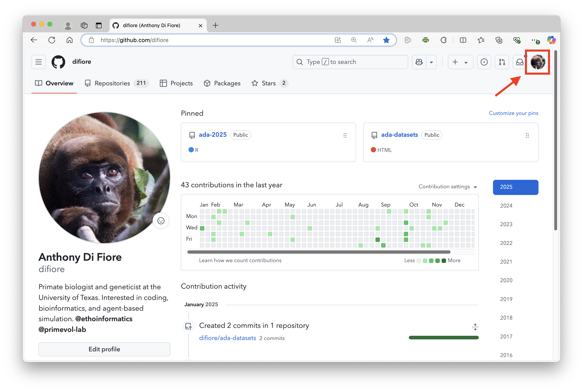Click the Edit profile button
The width and height of the screenshot is (583, 392).
tap(104, 349)
